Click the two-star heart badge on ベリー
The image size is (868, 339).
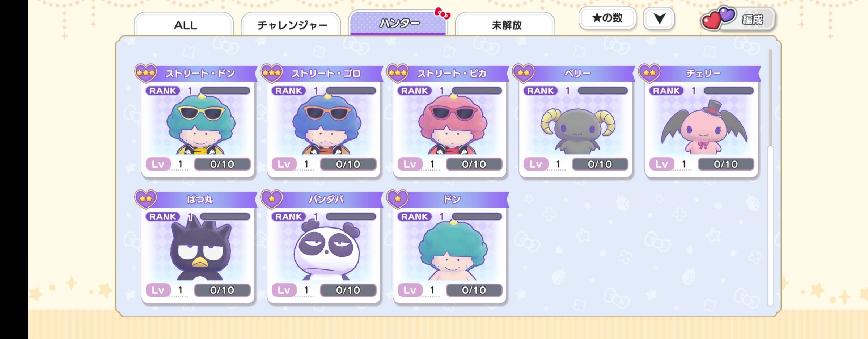pyautogui.click(x=524, y=73)
